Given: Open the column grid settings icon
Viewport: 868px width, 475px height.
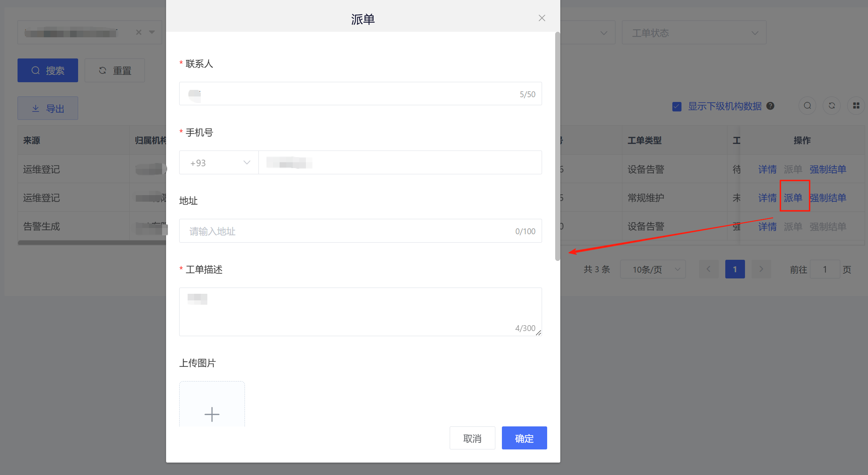Looking at the screenshot, I should point(856,106).
